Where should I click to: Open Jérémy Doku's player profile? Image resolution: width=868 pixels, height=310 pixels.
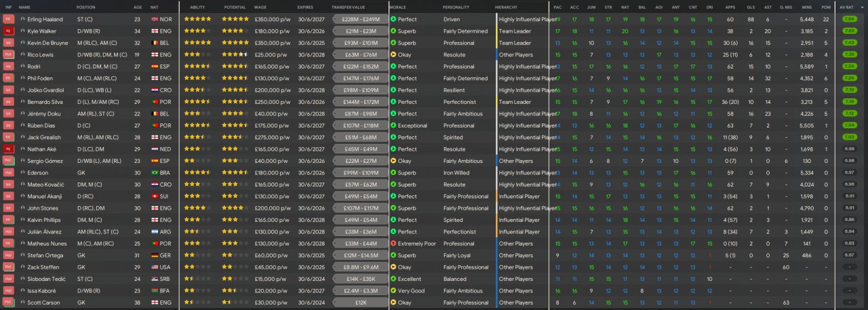pos(43,114)
